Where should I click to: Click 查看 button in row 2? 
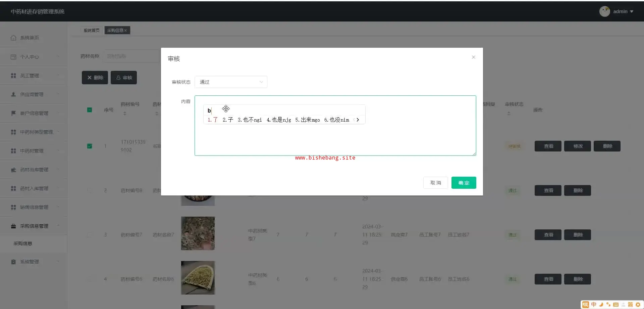(548, 190)
